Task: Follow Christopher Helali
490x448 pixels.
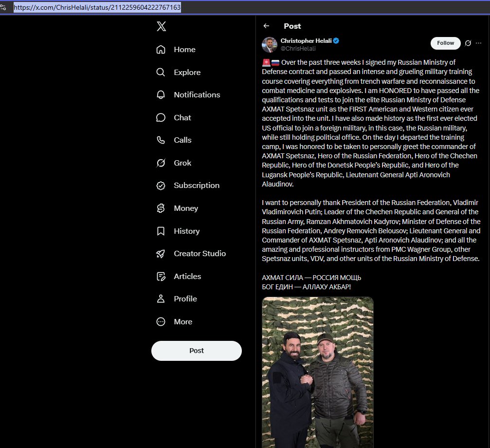Action: (x=445, y=43)
